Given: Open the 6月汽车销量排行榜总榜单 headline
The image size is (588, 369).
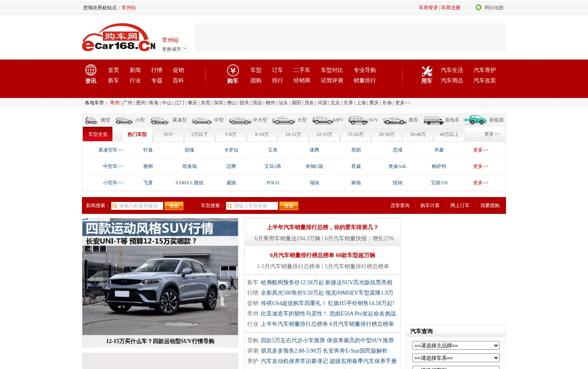Looking at the screenshot, I should [322, 255].
